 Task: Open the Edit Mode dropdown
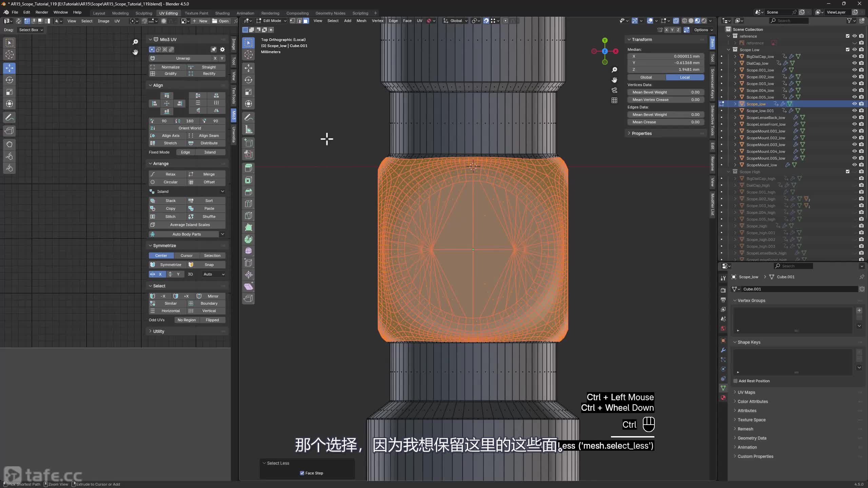click(x=271, y=21)
